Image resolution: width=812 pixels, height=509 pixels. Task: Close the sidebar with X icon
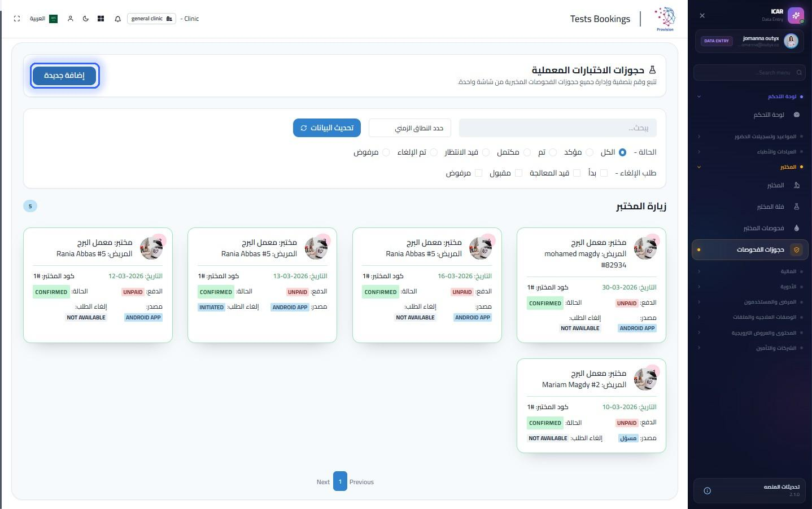pyautogui.click(x=702, y=16)
